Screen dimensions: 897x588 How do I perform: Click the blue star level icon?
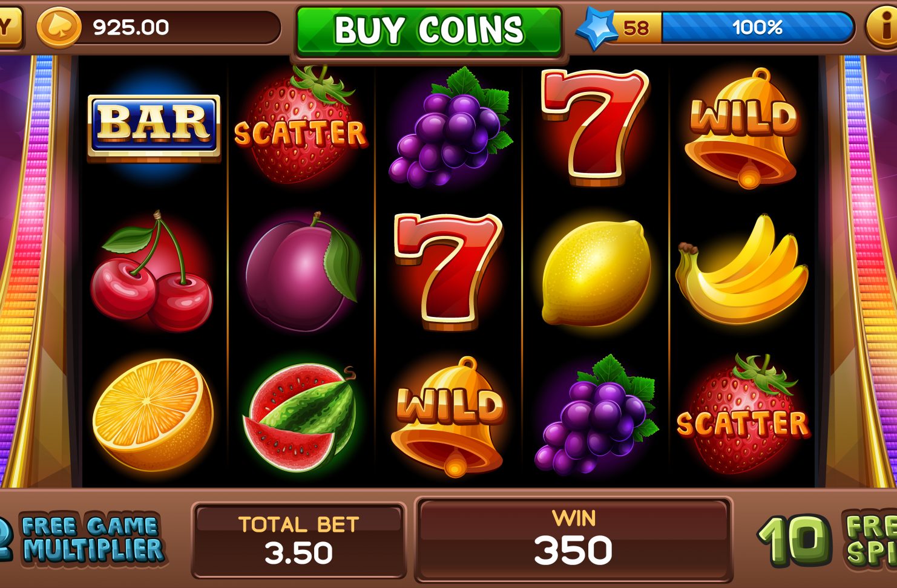click(x=596, y=28)
